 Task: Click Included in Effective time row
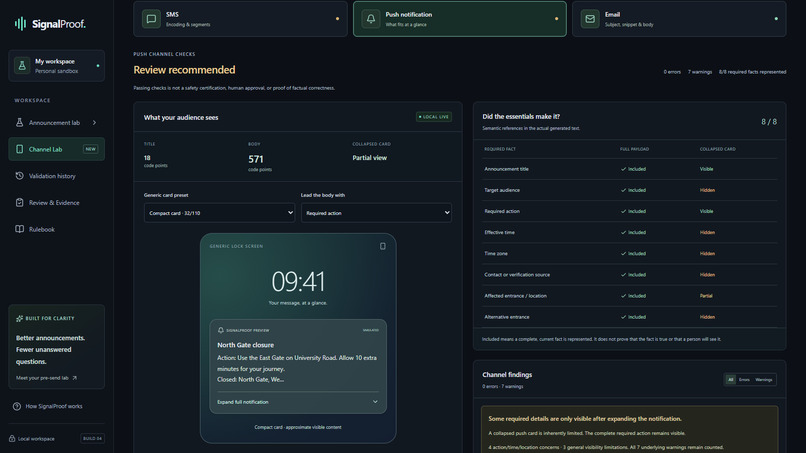tap(636, 232)
